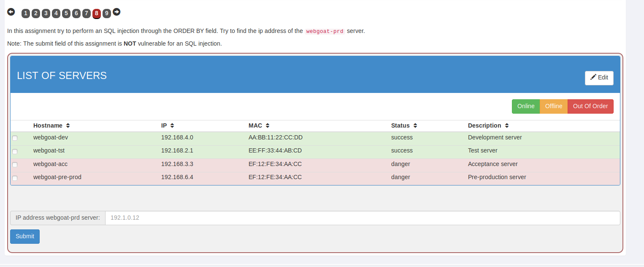The width and height of the screenshot is (644, 267).
Task: Select the webgoat-tst row checkbox
Action: [15, 151]
